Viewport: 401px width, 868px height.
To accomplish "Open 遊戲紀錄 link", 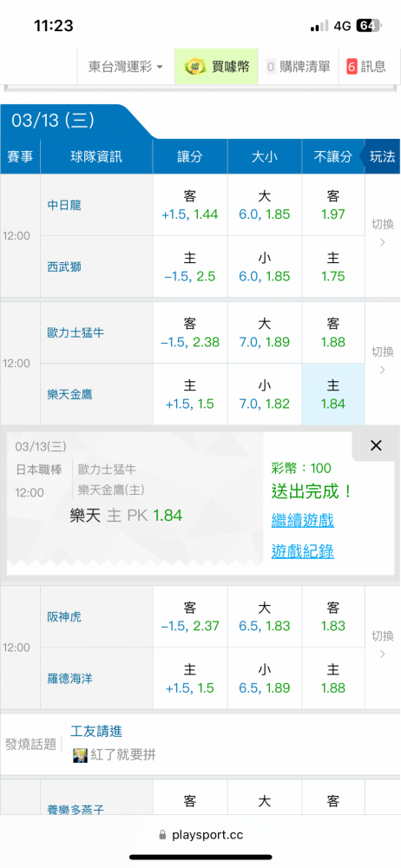I will 302,551.
